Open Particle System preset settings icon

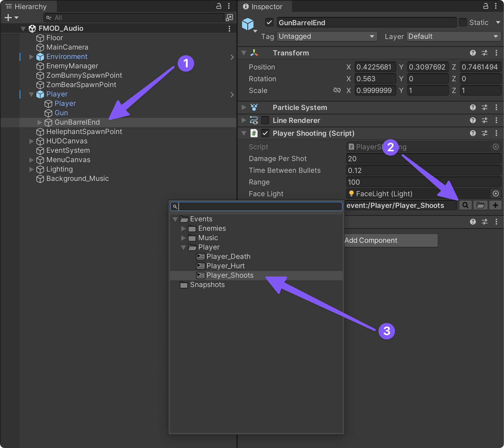coord(485,107)
